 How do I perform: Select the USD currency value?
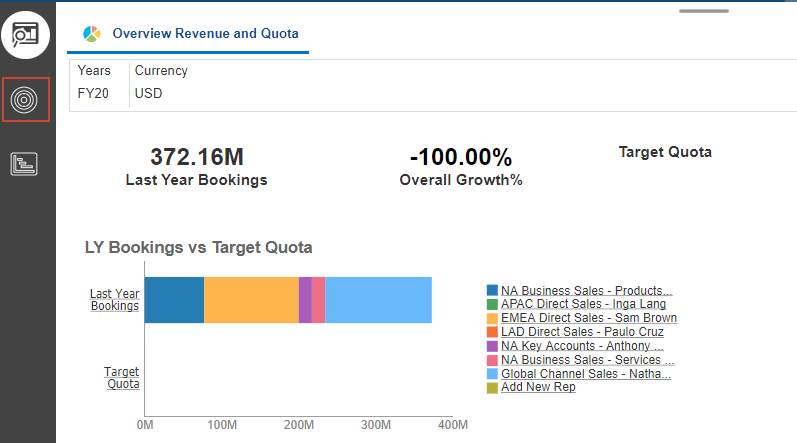click(x=148, y=93)
